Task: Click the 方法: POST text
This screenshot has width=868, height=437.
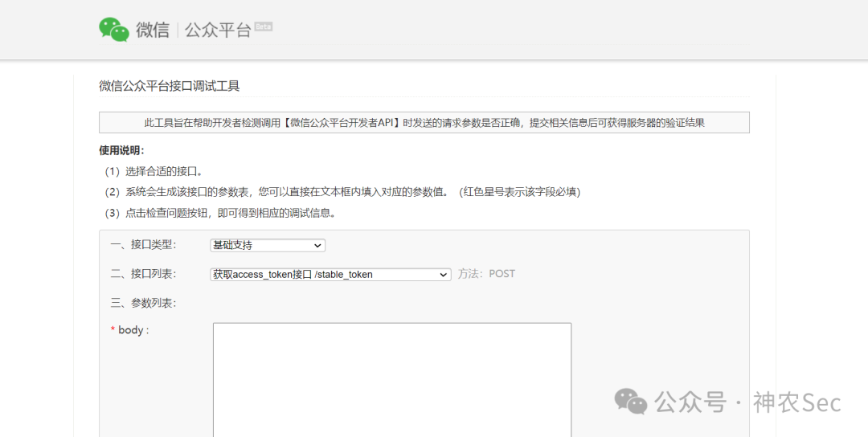Action: coord(486,274)
